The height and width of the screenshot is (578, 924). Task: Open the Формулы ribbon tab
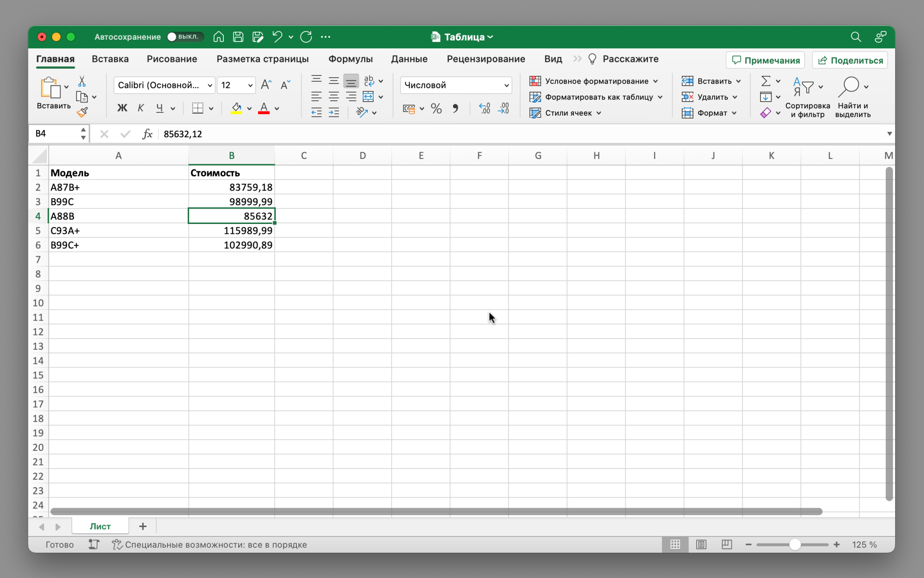(350, 59)
